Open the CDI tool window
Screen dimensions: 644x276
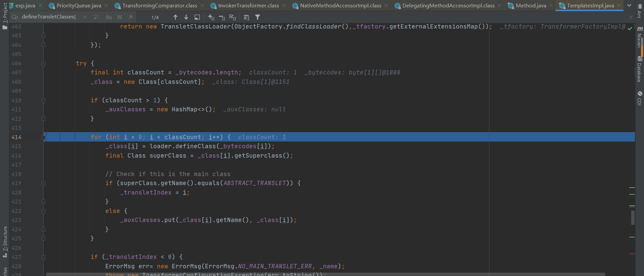pos(639,98)
